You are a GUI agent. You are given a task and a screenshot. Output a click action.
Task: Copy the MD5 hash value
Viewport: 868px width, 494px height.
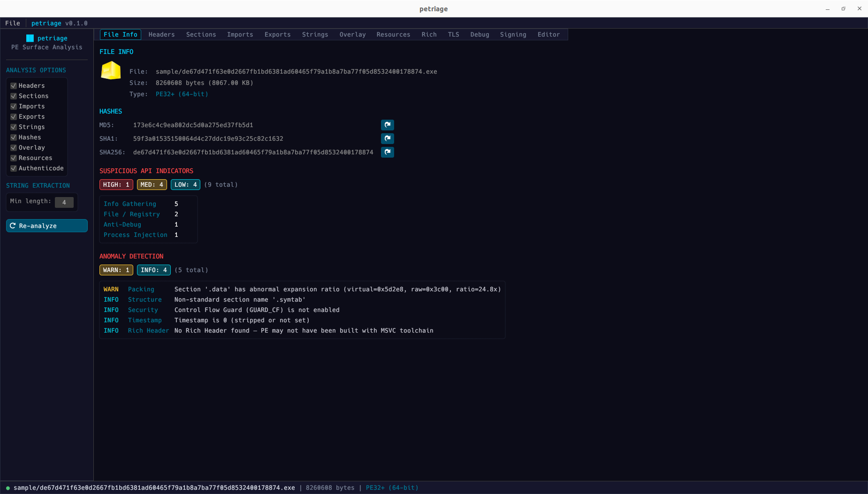click(387, 125)
